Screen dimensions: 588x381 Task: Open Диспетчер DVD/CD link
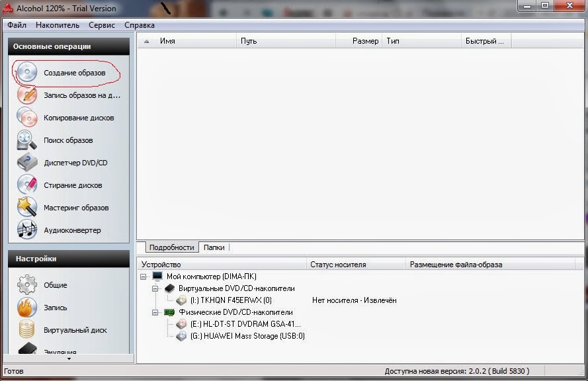(75, 163)
